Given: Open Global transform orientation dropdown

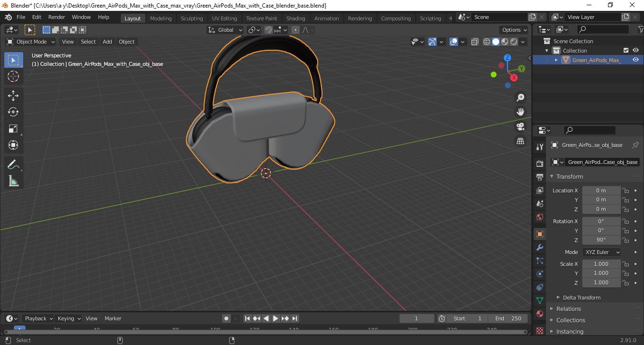Looking at the screenshot, I should (x=225, y=30).
